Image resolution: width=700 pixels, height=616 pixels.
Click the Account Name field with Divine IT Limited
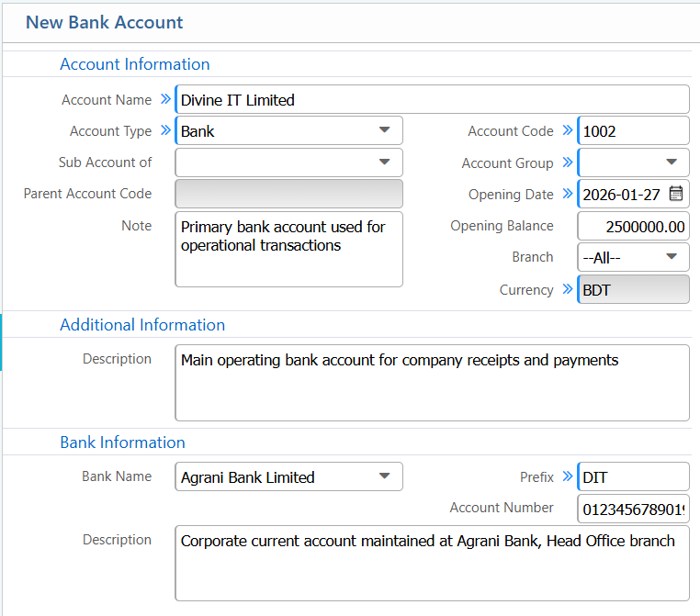pyautogui.click(x=432, y=100)
